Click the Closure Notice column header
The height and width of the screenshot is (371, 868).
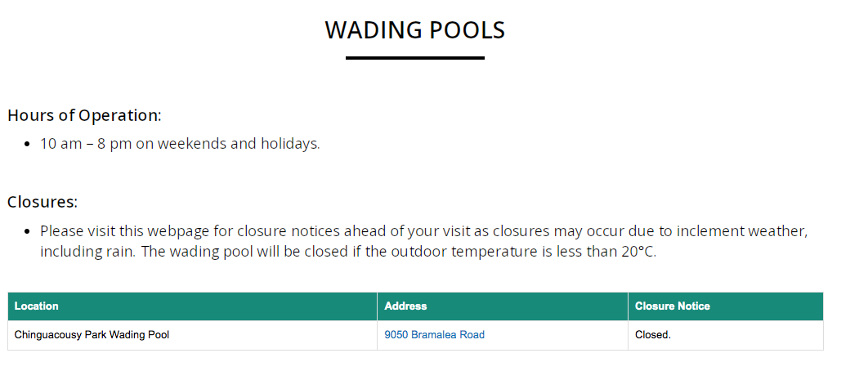click(x=672, y=306)
